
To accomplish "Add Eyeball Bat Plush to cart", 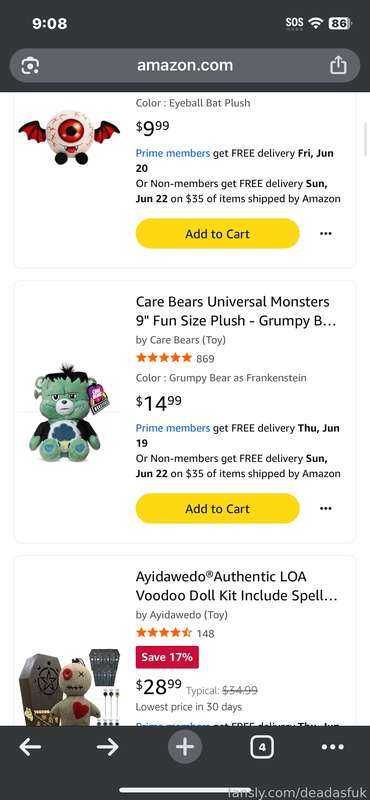I will 217,234.
